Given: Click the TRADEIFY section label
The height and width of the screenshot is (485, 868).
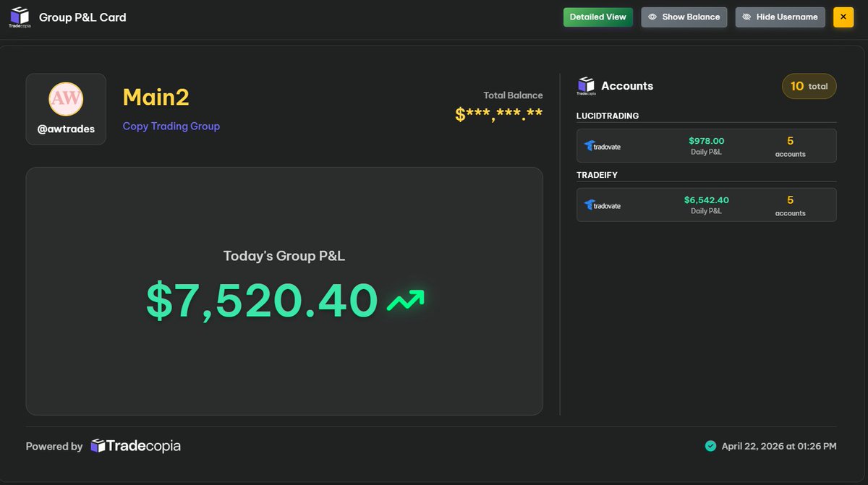Looking at the screenshot, I should 597,175.
